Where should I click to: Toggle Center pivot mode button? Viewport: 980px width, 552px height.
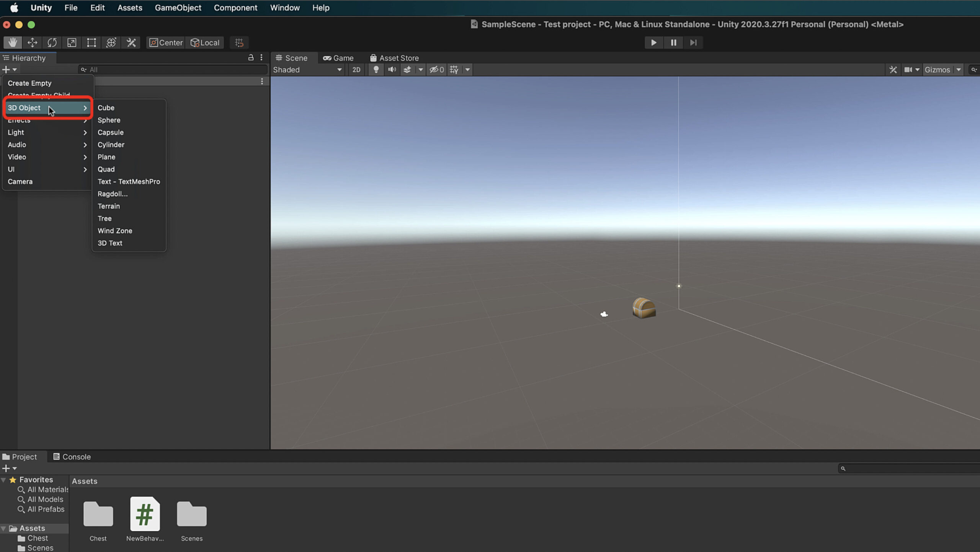pos(166,42)
